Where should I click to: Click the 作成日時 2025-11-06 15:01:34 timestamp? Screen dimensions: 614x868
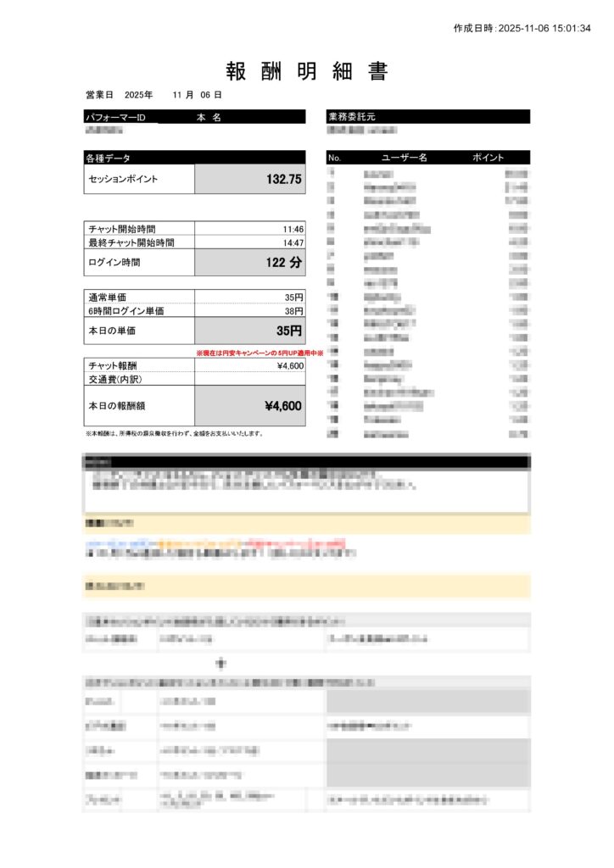522,28
